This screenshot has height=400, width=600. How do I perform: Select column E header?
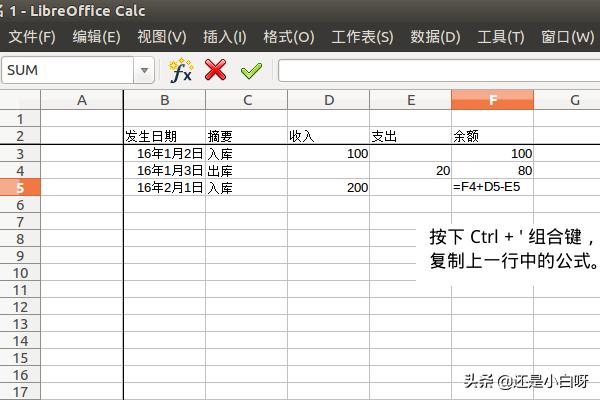pos(411,100)
